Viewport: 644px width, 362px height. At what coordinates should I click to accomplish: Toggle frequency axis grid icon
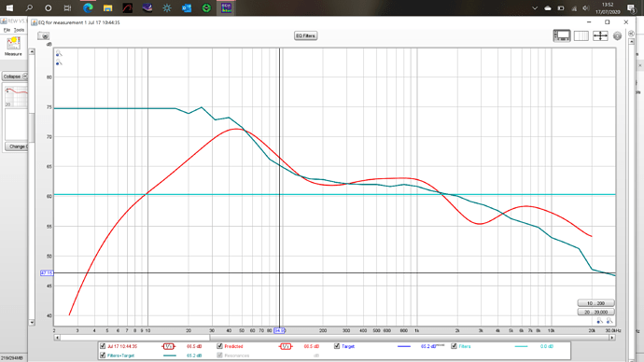click(x=581, y=36)
